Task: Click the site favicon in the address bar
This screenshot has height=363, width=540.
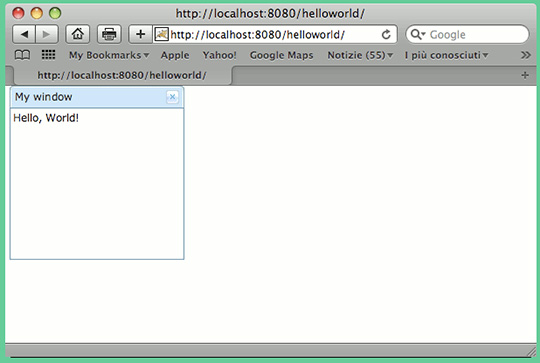Action: click(x=161, y=34)
